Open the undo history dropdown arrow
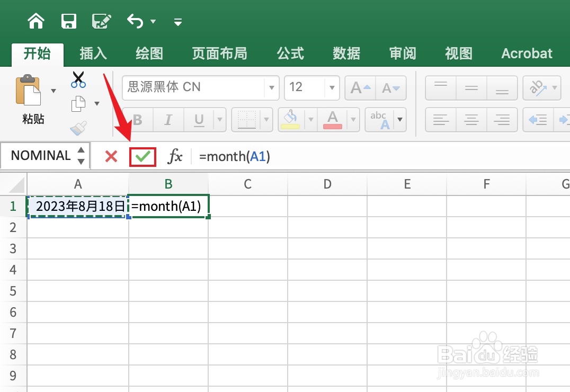The image size is (570, 392). pyautogui.click(x=154, y=22)
